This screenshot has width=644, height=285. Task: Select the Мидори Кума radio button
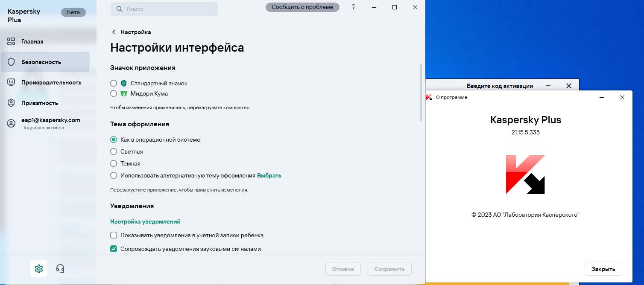click(114, 93)
